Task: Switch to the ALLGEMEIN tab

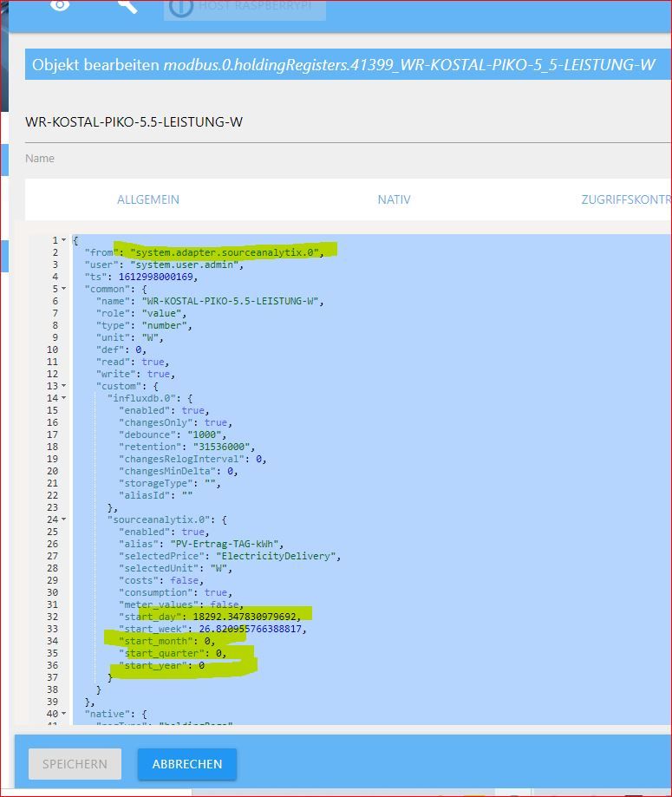Action: (x=148, y=199)
